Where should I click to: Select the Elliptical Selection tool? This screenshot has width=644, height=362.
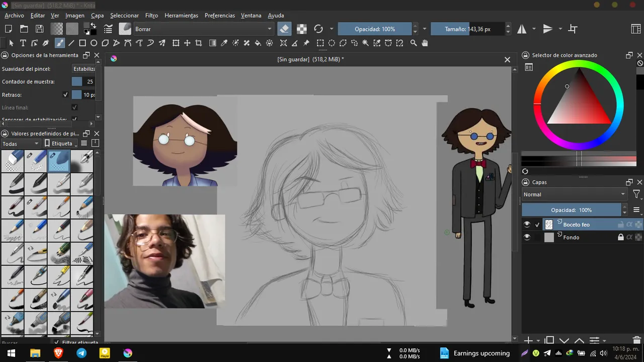[x=332, y=43]
